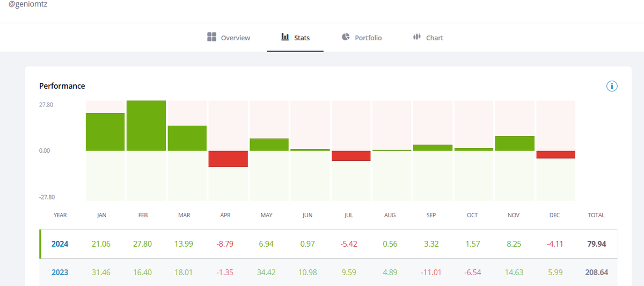This screenshot has height=286, width=644.
Task: Click the 2023 February value 16.40
Action: [143, 272]
